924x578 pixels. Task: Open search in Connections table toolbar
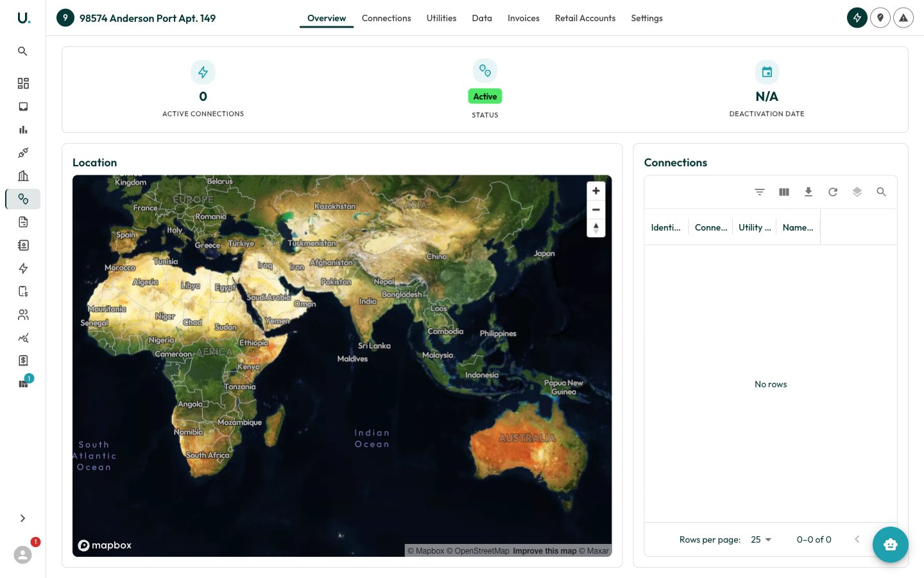[882, 192]
